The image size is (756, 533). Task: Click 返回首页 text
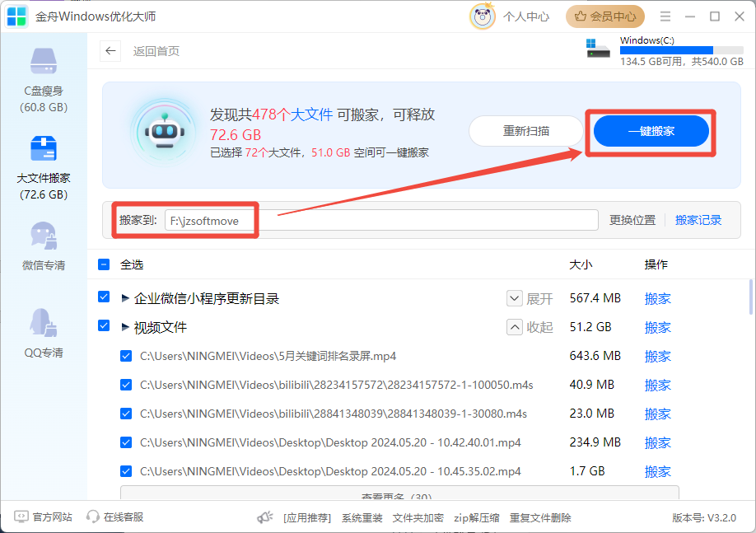(156, 51)
